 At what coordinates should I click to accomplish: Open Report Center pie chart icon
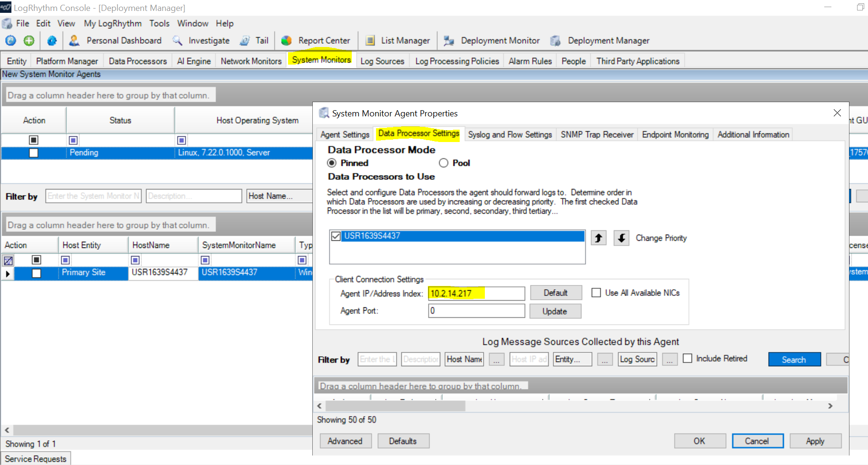286,41
